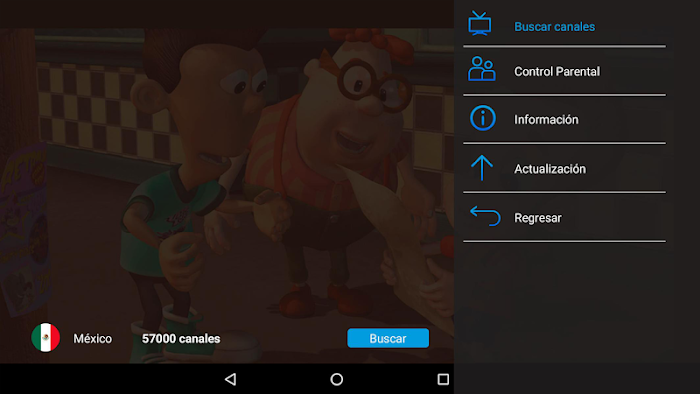Tap the blue Buscar button

tap(388, 338)
